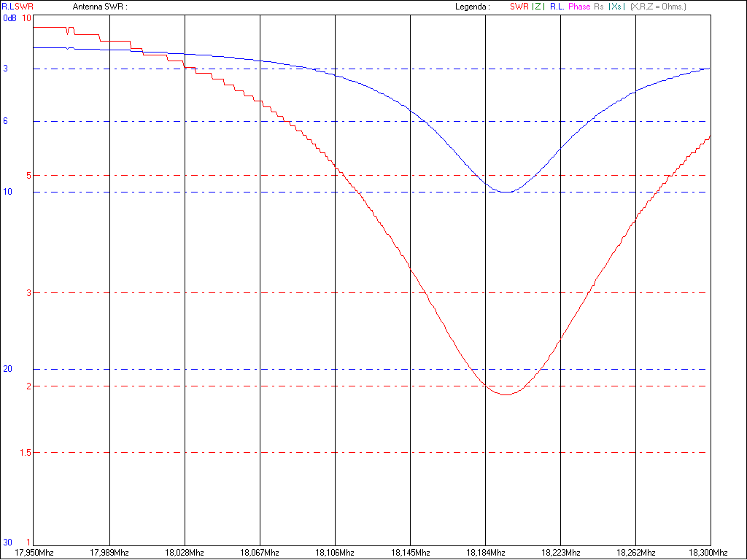The width and height of the screenshot is (747, 560).
Task: Click the 18,106Mhz frequency axis label
Action: (336, 553)
